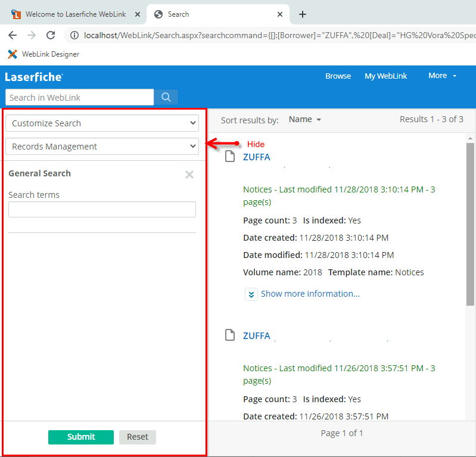Click the Search in WebLink field

(80, 97)
